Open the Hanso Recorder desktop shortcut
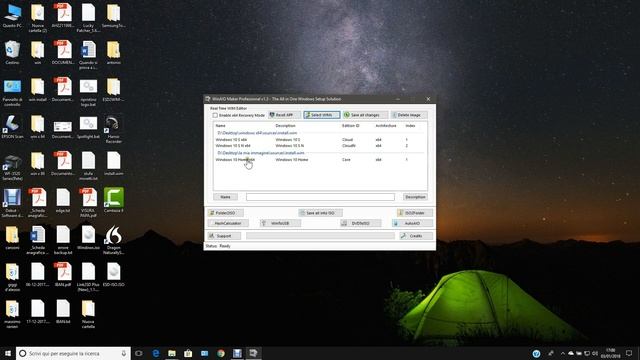Image resolution: width=640 pixels, height=360 pixels. [x=113, y=129]
